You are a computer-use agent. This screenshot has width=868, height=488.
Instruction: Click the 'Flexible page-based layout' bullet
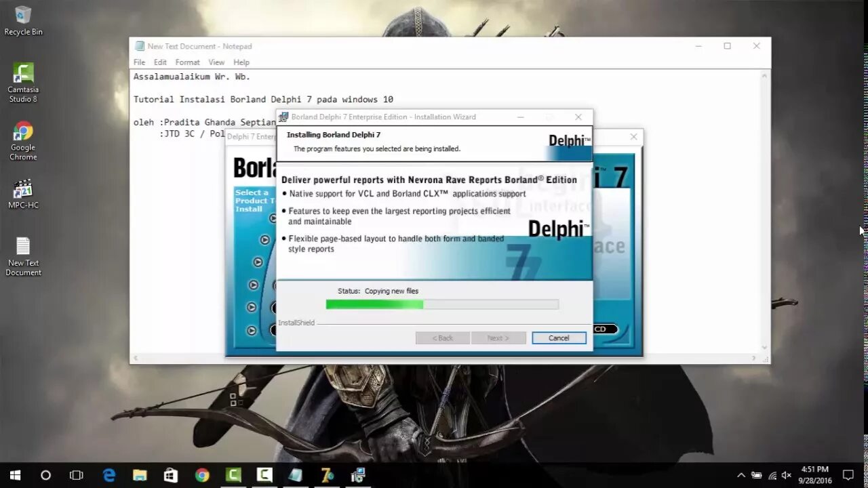396,243
